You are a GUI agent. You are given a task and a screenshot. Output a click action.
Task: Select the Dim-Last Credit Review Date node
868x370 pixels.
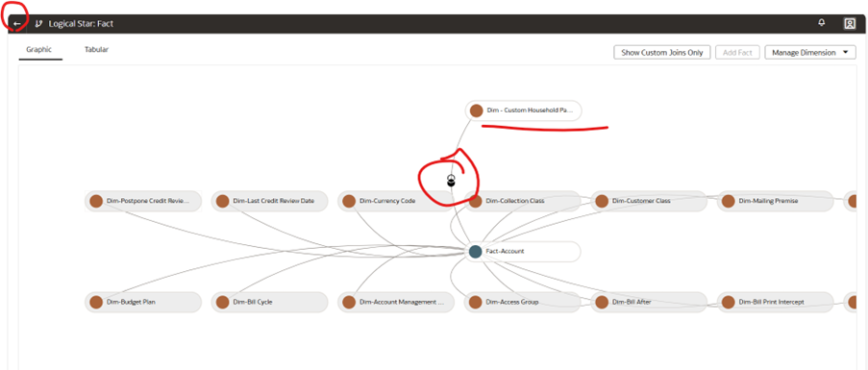269,201
